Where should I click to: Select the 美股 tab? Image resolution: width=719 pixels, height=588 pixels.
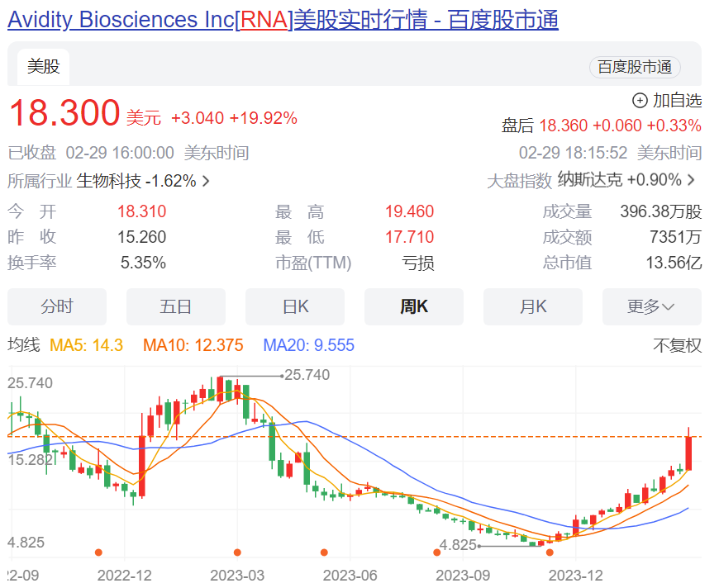[x=43, y=67]
